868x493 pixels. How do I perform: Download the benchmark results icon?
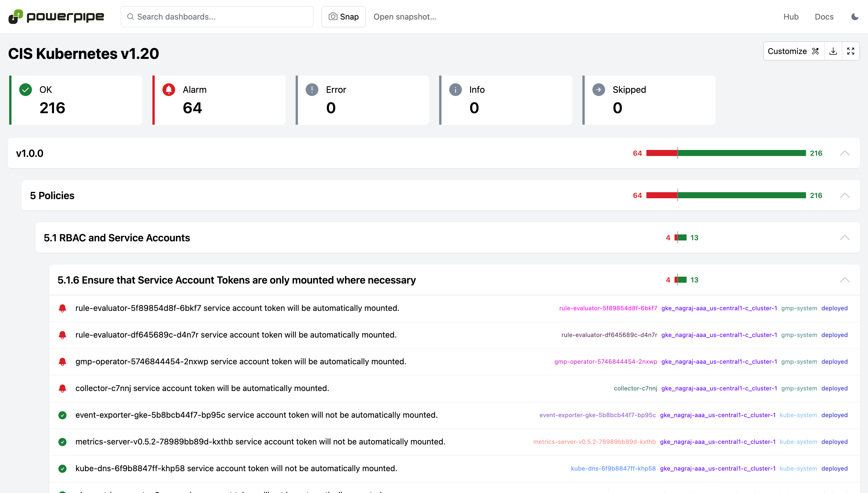833,51
